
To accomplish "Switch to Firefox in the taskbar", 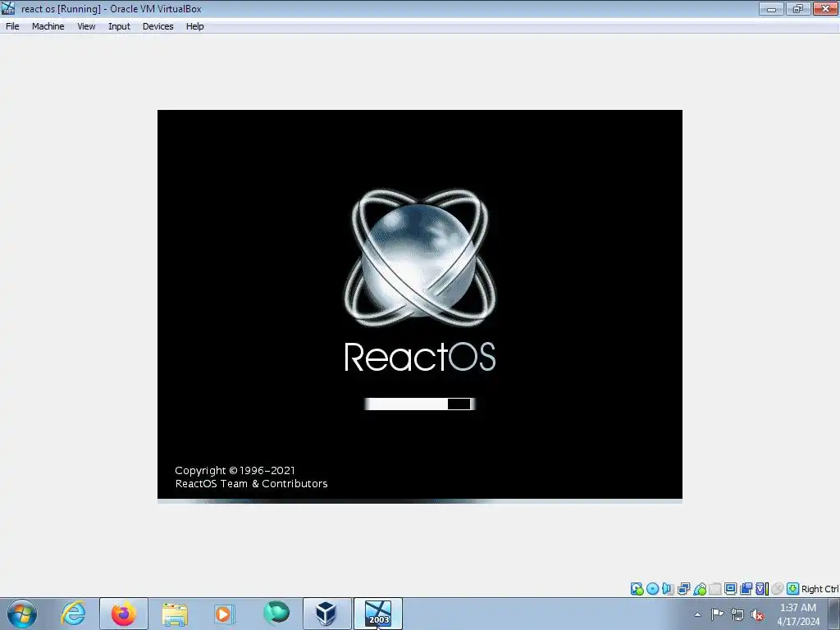I will tap(124, 614).
